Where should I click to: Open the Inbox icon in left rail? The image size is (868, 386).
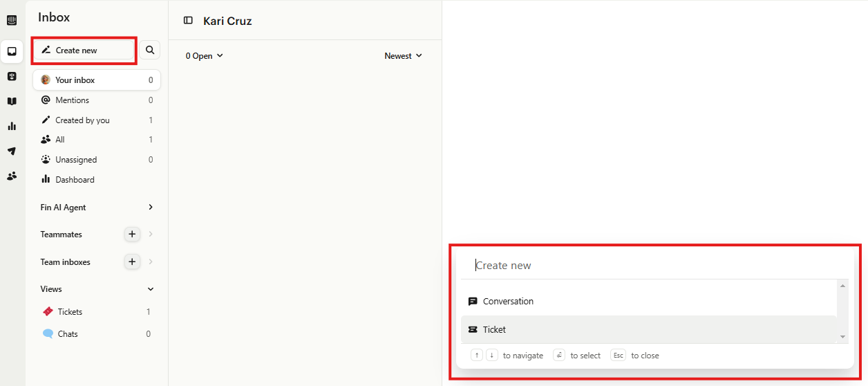[x=12, y=51]
